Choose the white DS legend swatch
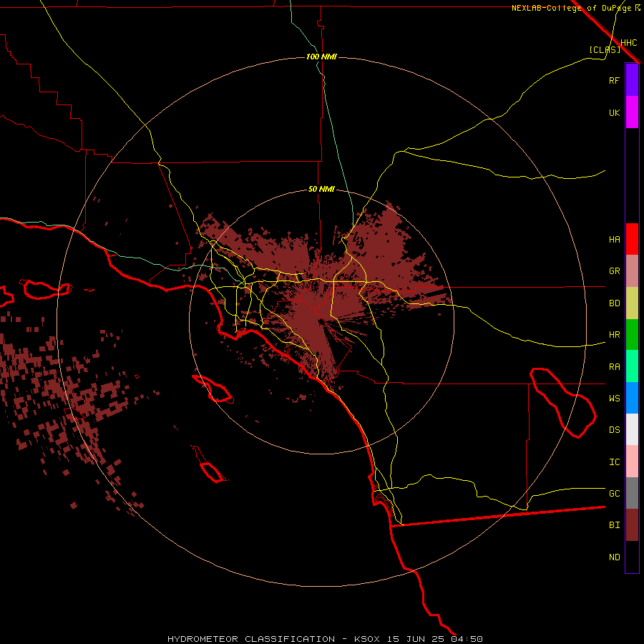The height and width of the screenshot is (644, 644). (x=632, y=429)
